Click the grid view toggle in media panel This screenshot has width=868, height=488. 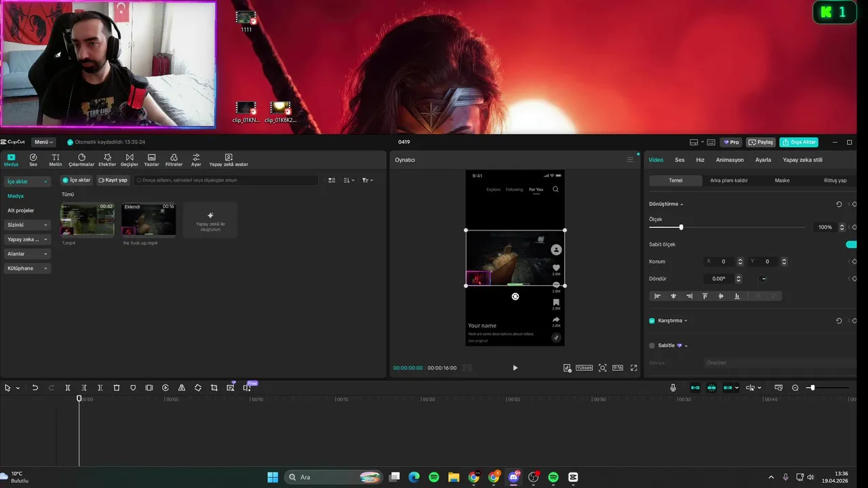[x=332, y=180]
